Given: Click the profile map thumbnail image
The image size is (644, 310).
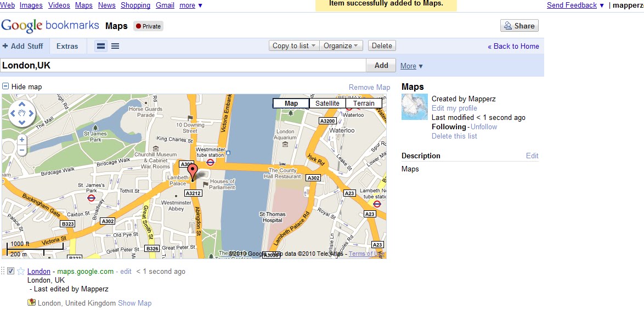Looking at the screenshot, I should (414, 107).
